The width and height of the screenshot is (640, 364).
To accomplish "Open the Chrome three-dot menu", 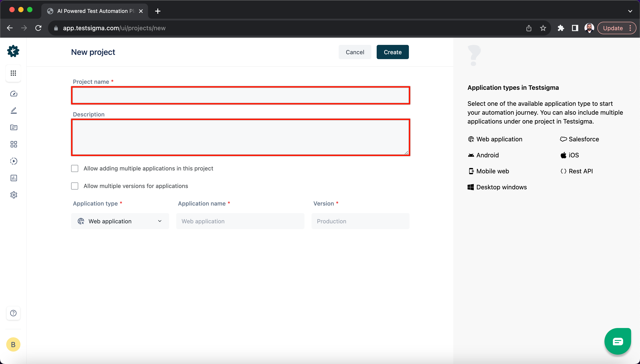I will [630, 28].
